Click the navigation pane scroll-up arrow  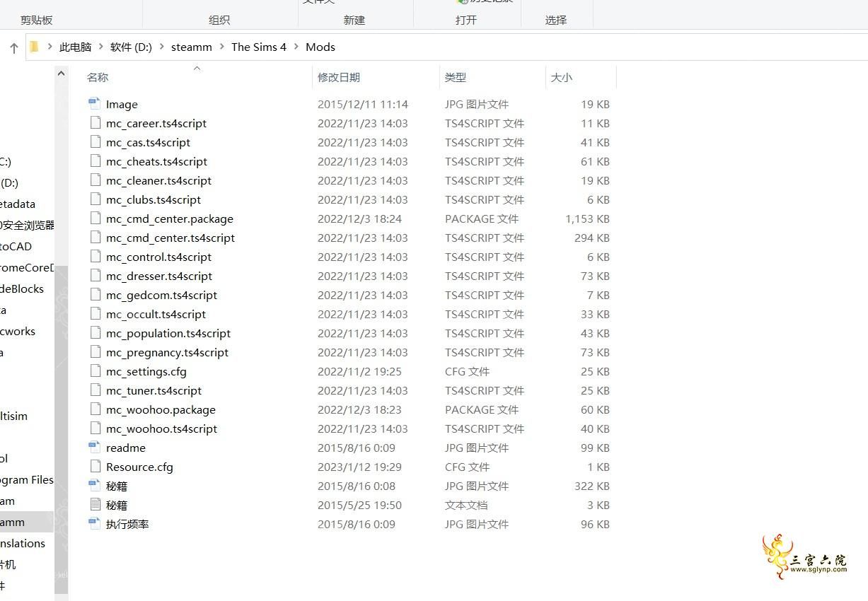tap(61, 73)
